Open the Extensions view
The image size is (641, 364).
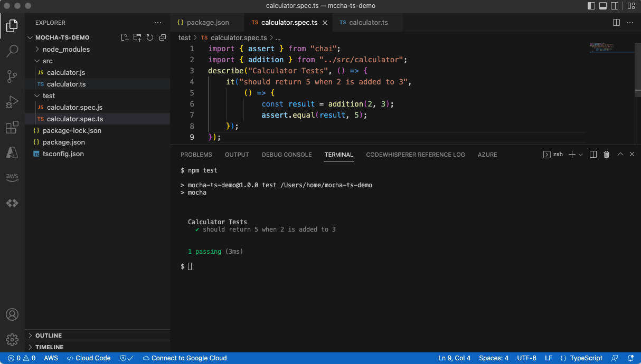click(12, 127)
